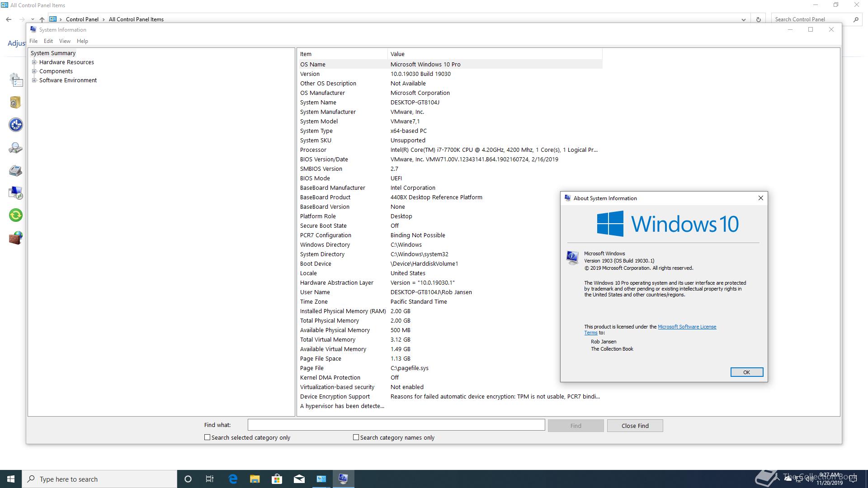868x488 pixels.
Task: Open Administrative Tools icon in Control Panel
Action: tap(16, 80)
